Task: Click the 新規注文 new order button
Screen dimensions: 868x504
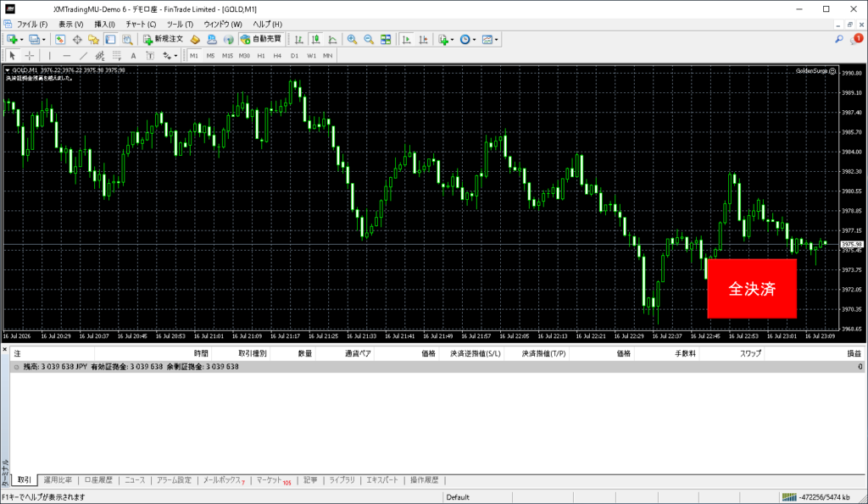Action: click(163, 39)
